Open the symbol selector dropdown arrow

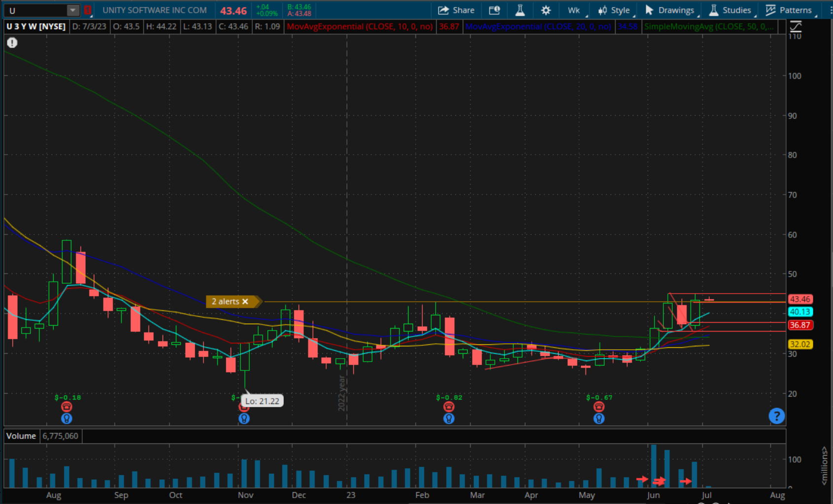(x=72, y=10)
